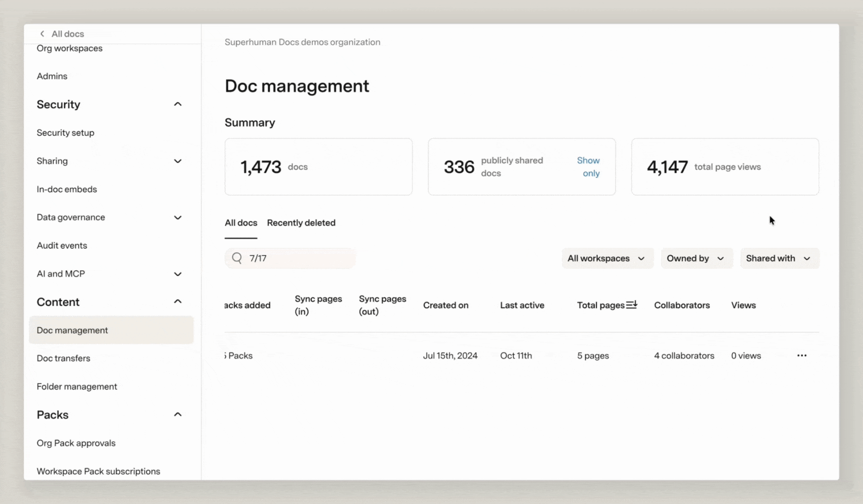This screenshot has width=863, height=504.
Task: Click the Last active column header
Action: click(522, 305)
